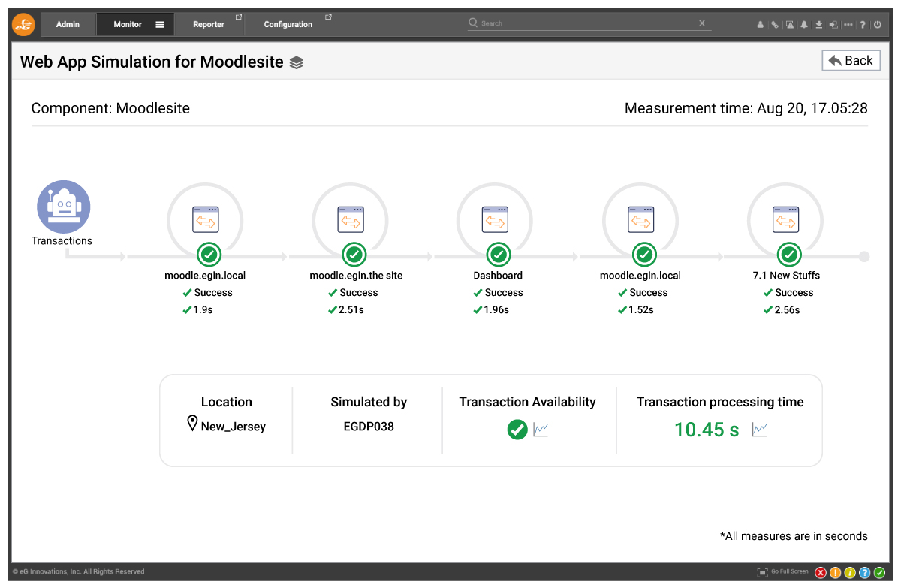This screenshot has width=901, height=588.
Task: Open the Admin tab
Action: click(68, 24)
